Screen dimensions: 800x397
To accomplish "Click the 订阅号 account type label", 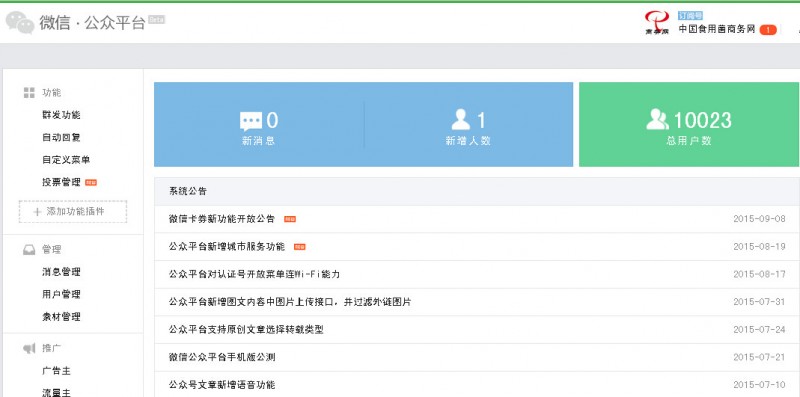I will pyautogui.click(x=690, y=16).
